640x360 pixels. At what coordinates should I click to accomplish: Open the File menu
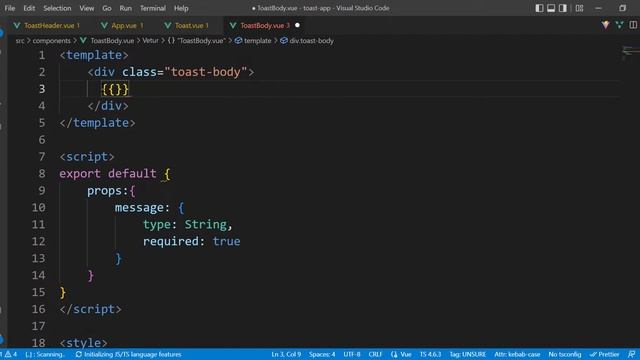[10, 8]
